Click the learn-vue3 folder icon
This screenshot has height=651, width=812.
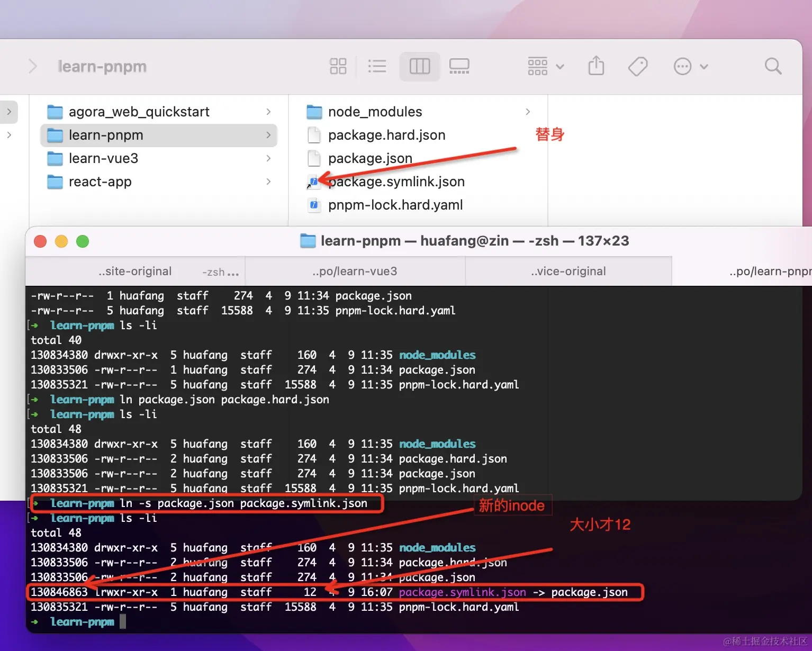point(55,158)
